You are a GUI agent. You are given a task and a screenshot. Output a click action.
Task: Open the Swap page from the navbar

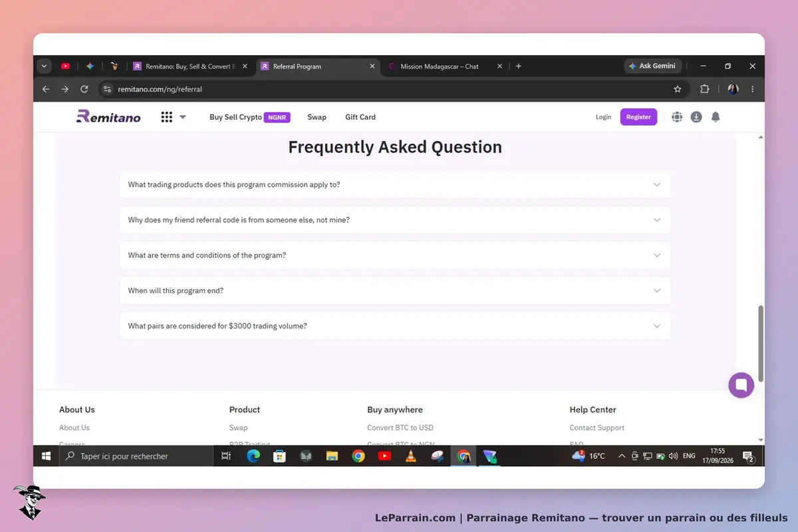317,117
